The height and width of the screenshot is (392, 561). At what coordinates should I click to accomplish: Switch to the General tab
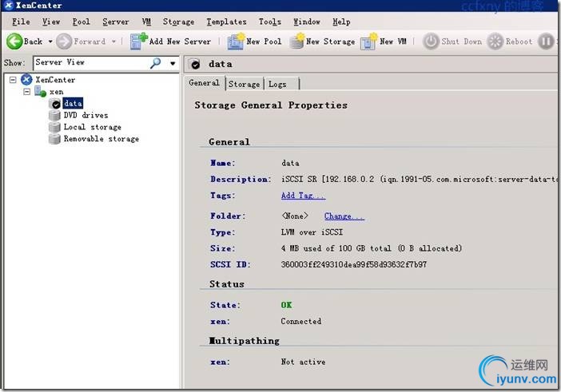coord(205,83)
